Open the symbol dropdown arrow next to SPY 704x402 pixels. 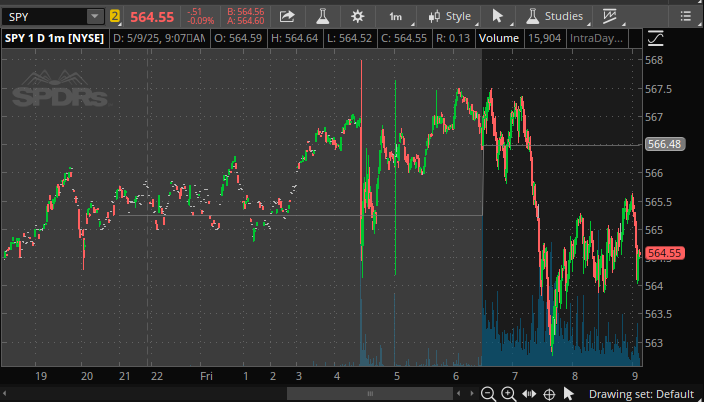tap(95, 17)
